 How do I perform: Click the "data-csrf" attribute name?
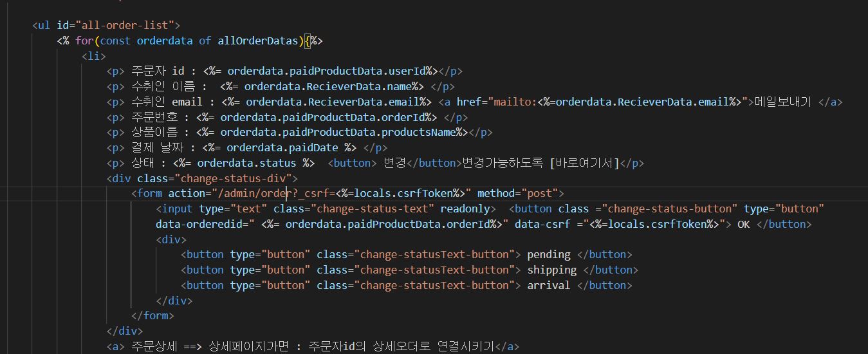541,224
